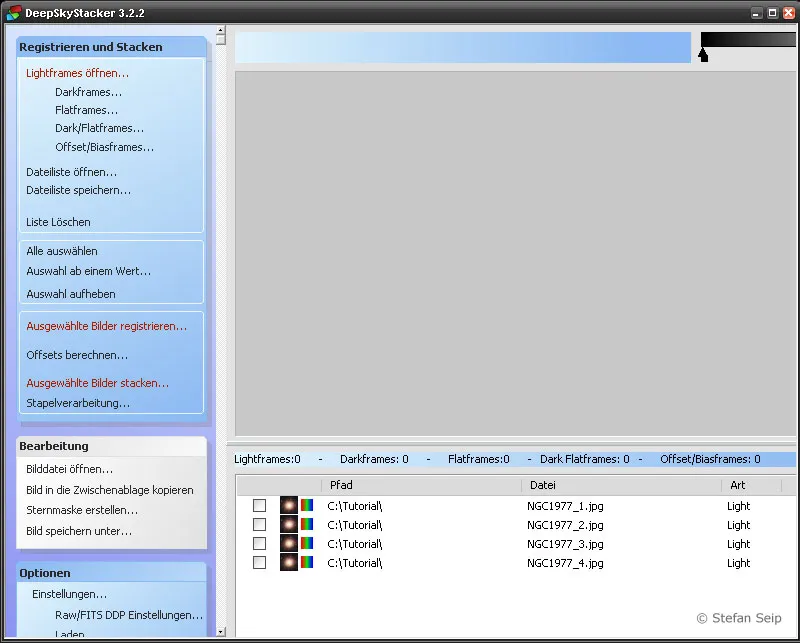Click Bilddatei öffnen…
This screenshot has height=643, width=800.
(69, 469)
